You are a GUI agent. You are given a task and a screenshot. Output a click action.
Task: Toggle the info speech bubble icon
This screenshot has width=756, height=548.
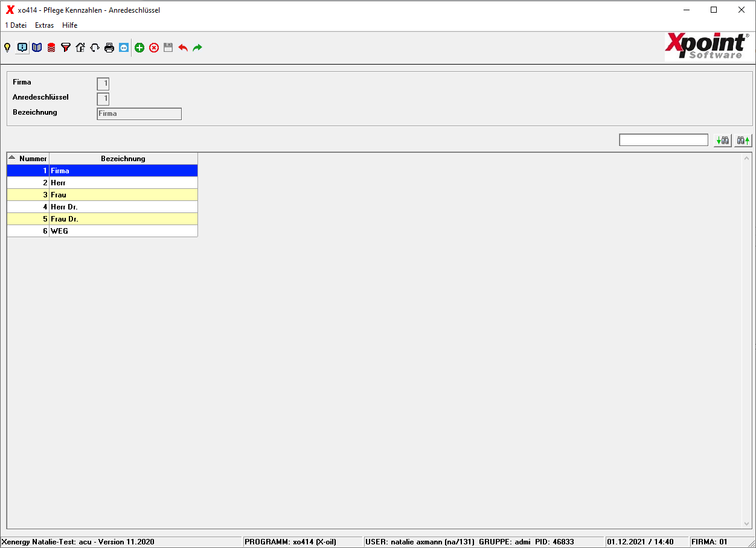tap(22, 48)
